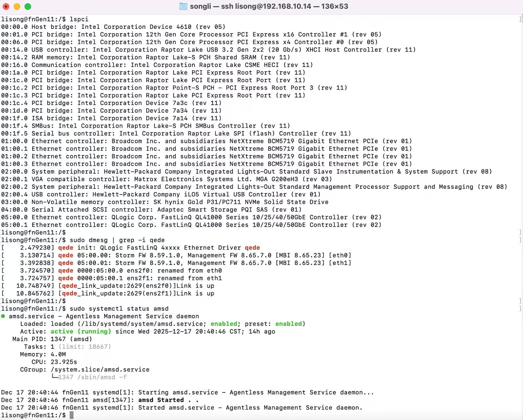
Task: Click the 'Memory: 4.0M' value
Action: click(x=43, y=354)
